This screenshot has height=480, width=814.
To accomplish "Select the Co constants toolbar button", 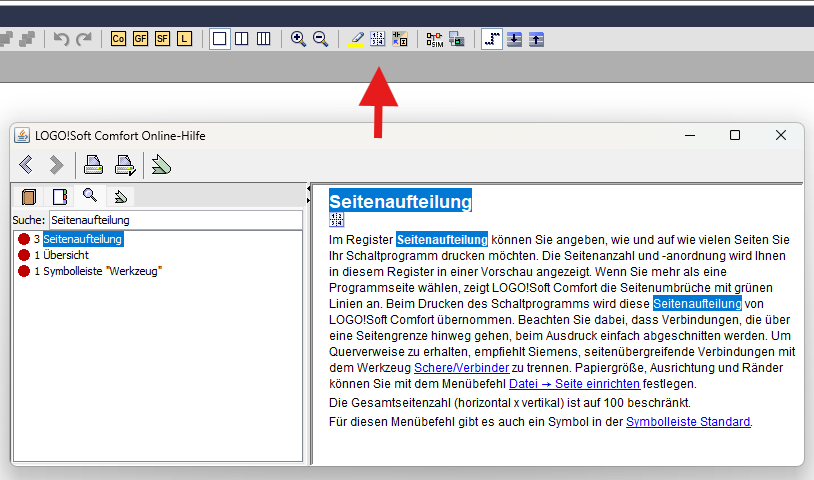I will click(x=118, y=39).
